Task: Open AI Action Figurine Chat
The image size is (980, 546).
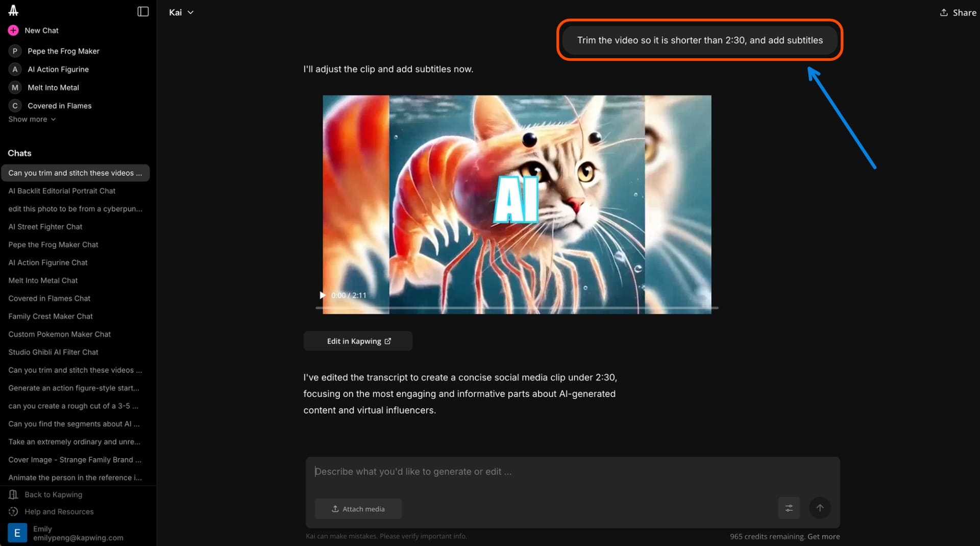Action: [x=48, y=263]
